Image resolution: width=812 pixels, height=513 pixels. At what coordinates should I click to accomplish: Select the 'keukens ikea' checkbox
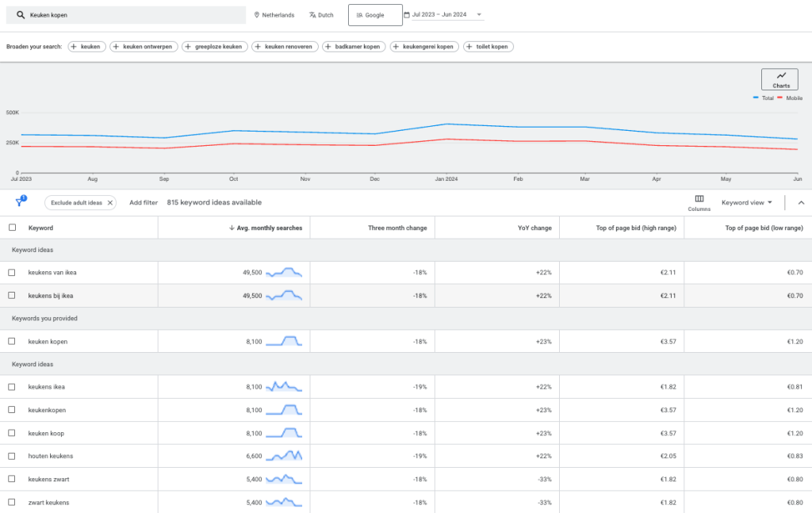click(x=12, y=387)
